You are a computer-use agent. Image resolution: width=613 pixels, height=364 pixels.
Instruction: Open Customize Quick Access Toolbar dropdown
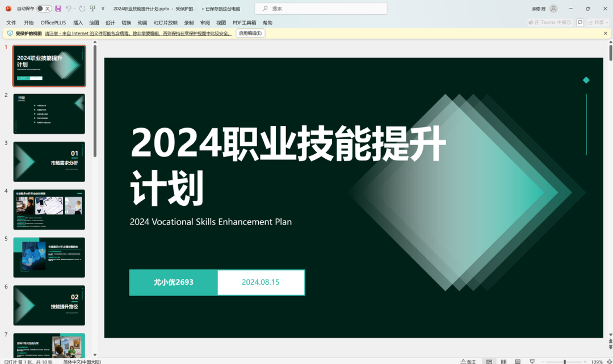(x=103, y=9)
